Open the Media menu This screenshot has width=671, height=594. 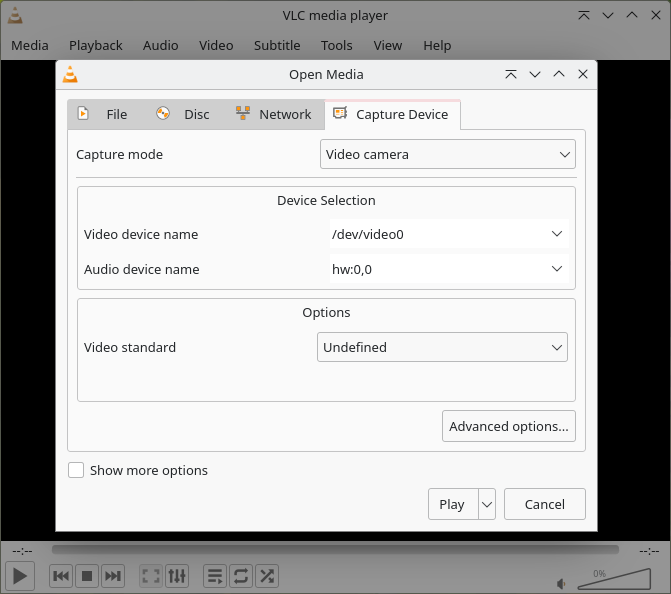[x=30, y=45]
